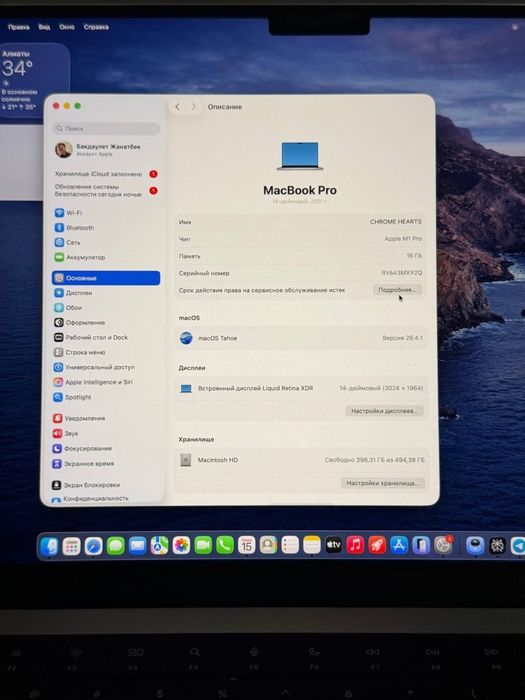
Task: Open Reminders from the Dock
Action: (x=290, y=545)
